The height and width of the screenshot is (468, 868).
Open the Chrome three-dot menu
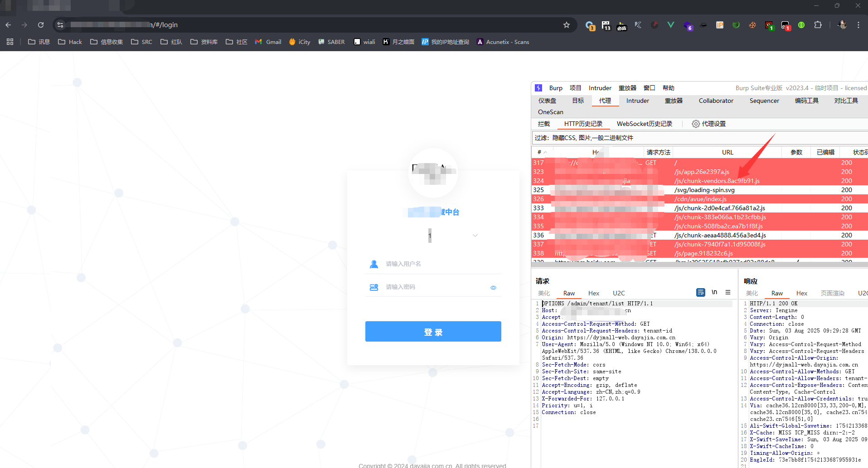click(858, 25)
